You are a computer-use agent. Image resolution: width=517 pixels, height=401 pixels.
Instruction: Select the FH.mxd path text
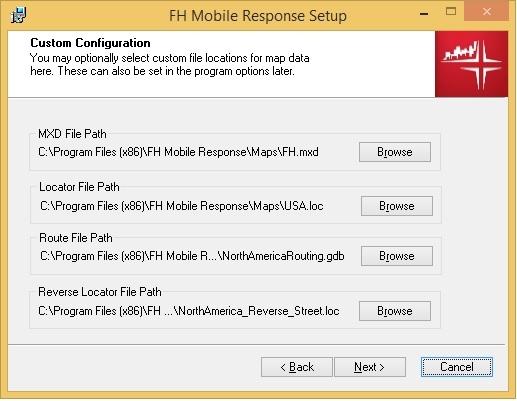pos(178,152)
